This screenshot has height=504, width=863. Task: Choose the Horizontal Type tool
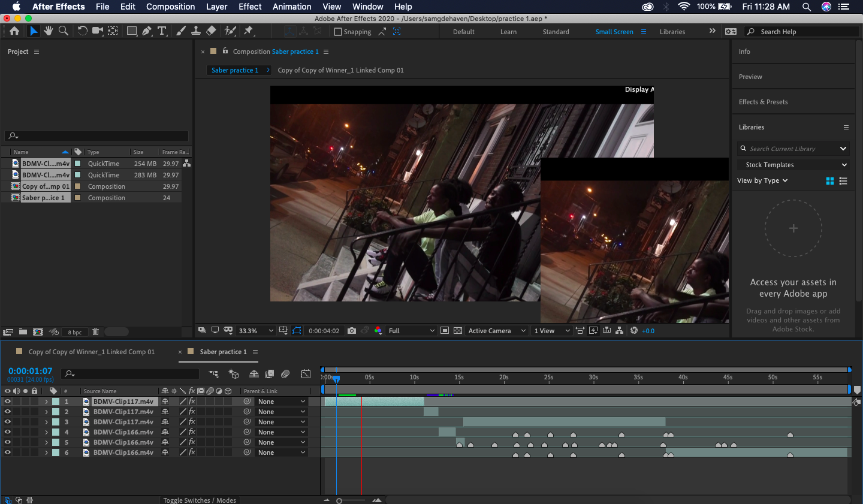click(x=162, y=31)
